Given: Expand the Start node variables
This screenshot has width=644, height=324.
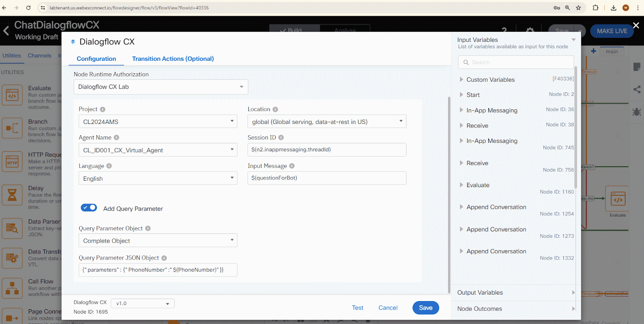Looking at the screenshot, I should tap(461, 95).
